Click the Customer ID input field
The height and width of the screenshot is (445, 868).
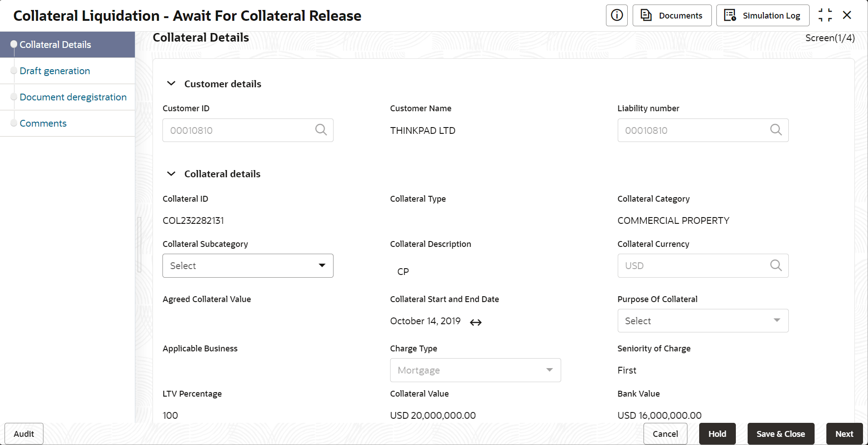(x=248, y=130)
